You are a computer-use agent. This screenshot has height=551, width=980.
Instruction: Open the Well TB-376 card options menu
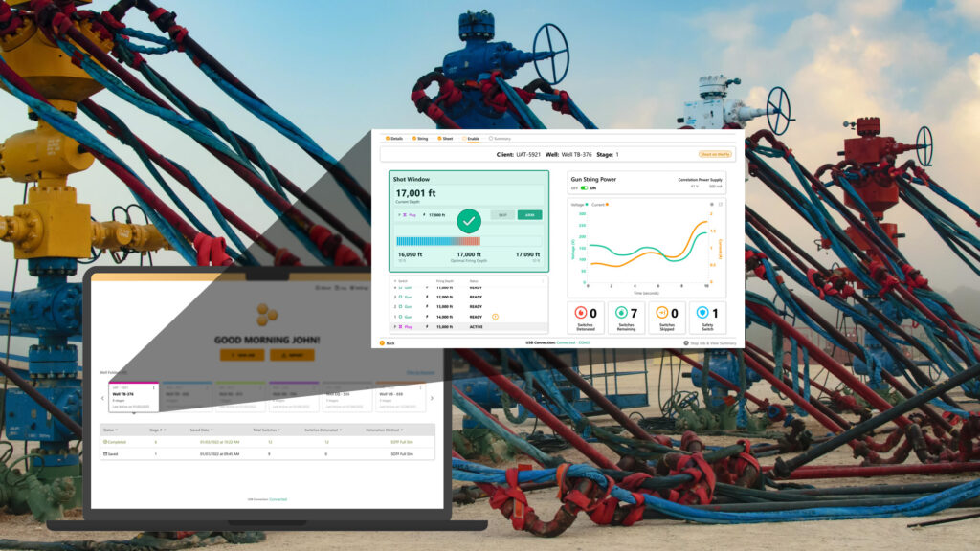[x=154, y=387]
